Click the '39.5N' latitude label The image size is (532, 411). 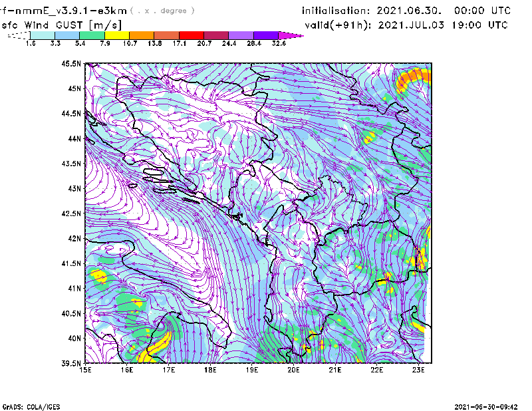click(x=72, y=363)
